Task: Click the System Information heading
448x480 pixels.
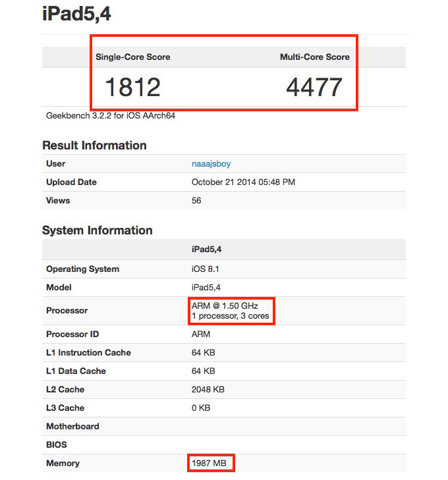Action: pyautogui.click(x=98, y=230)
